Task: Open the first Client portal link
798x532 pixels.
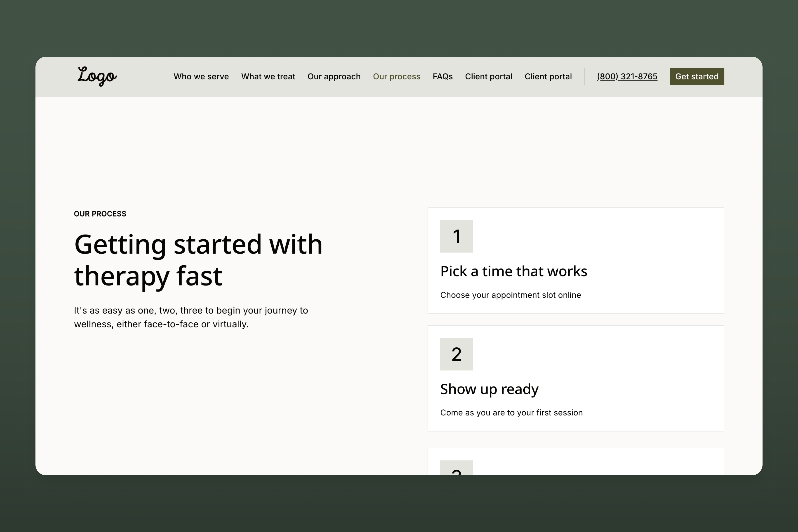Action: click(488, 77)
